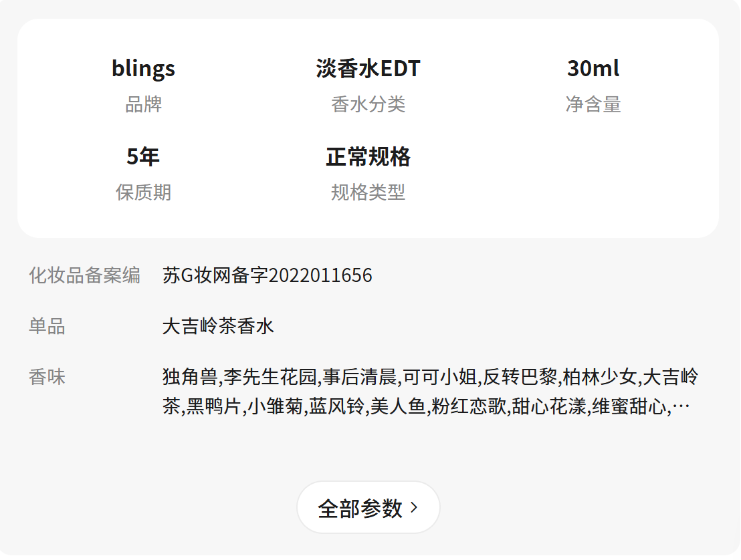Click the 规格类型 label
Image resolution: width=741 pixels, height=560 pixels.
click(x=368, y=192)
